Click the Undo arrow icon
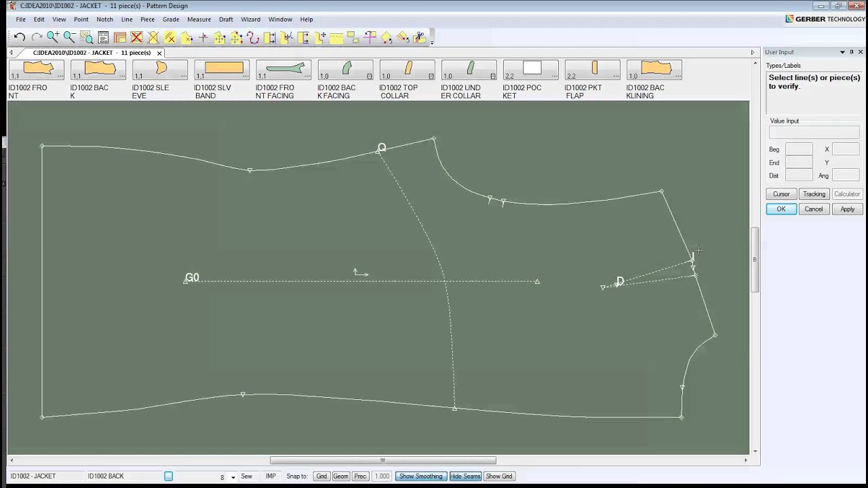 click(x=20, y=37)
